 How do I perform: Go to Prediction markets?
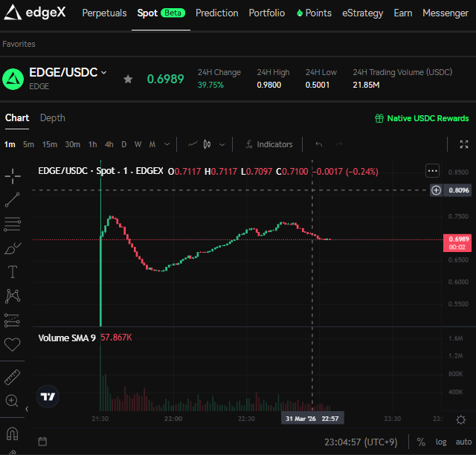tap(216, 13)
